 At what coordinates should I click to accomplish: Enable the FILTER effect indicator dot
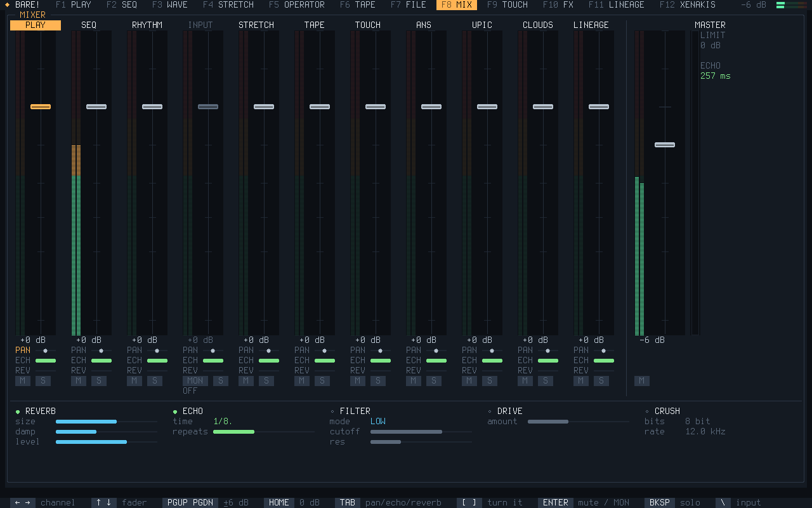(332, 411)
